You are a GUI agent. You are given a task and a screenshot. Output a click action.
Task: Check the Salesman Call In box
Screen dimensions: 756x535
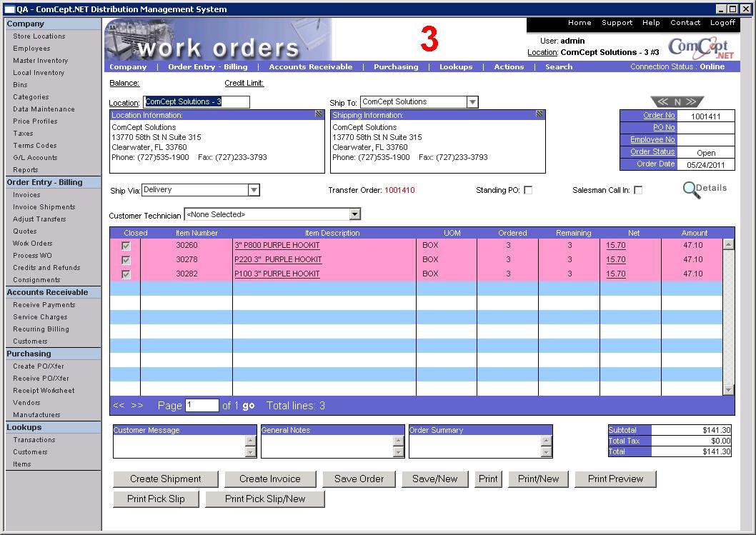click(x=638, y=190)
